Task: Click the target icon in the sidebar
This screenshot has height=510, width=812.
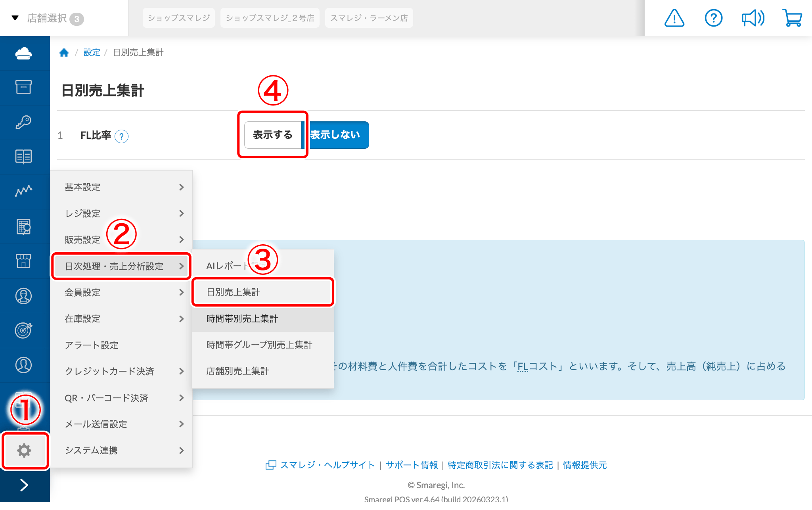Action: 25,330
